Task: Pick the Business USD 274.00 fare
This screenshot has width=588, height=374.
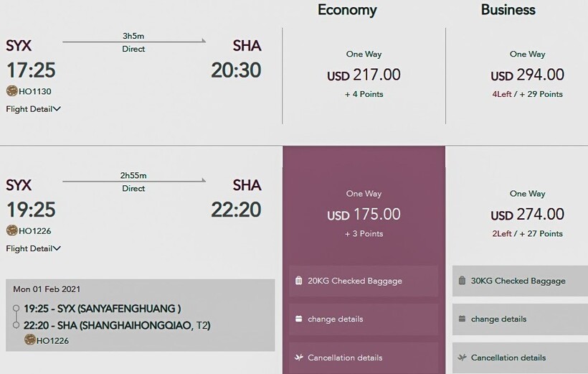Action: 527,214
